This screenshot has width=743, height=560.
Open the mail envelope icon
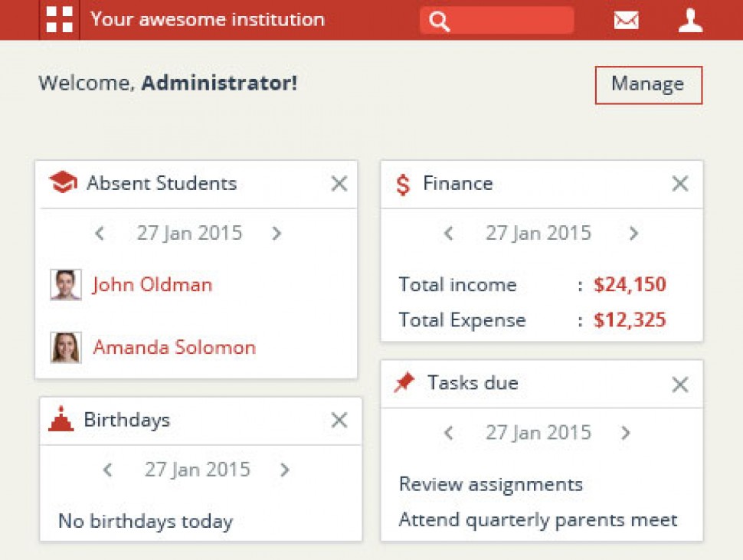pyautogui.click(x=626, y=21)
